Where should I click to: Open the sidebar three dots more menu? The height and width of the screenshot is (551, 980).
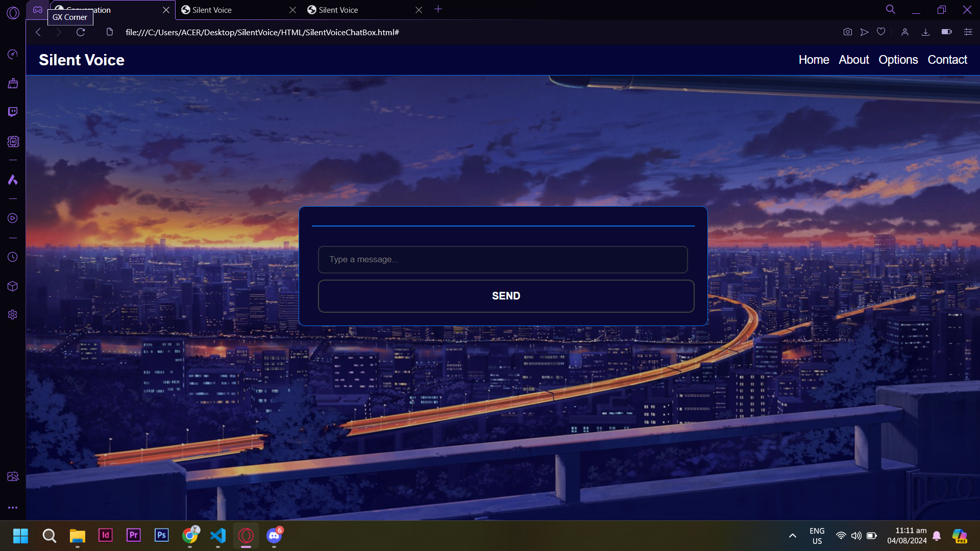pyautogui.click(x=13, y=508)
